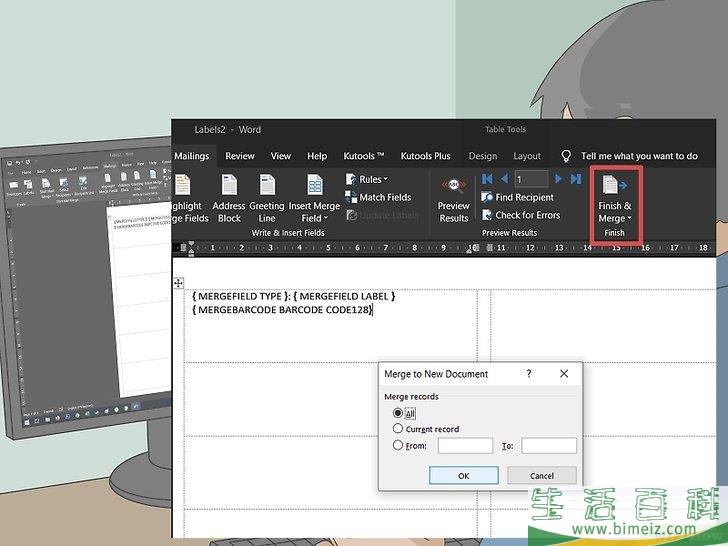This screenshot has height=546, width=728.
Task: Click the Greeting Line icon
Action: point(267,185)
